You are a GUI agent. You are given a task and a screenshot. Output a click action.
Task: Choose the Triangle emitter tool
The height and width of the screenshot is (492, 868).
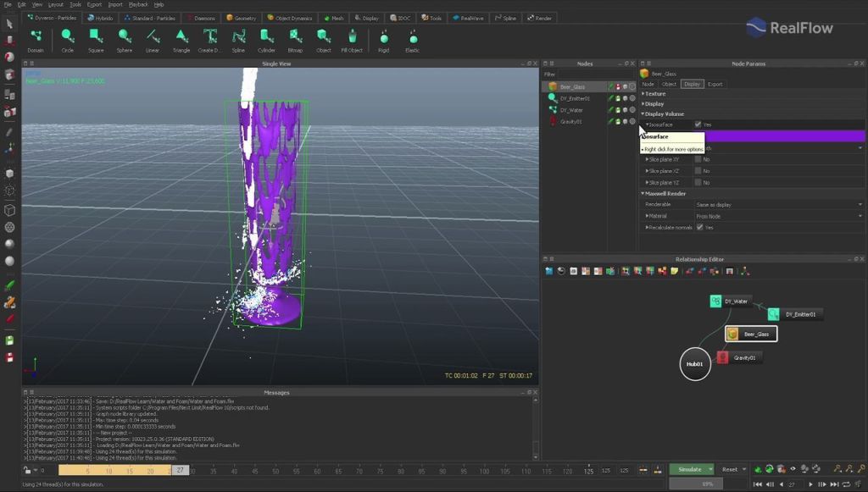[x=181, y=36]
